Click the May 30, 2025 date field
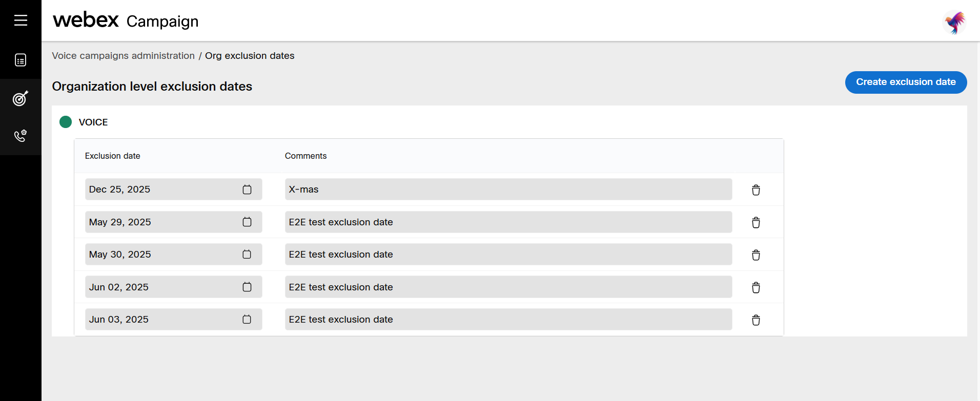This screenshot has height=401, width=980. coord(174,255)
